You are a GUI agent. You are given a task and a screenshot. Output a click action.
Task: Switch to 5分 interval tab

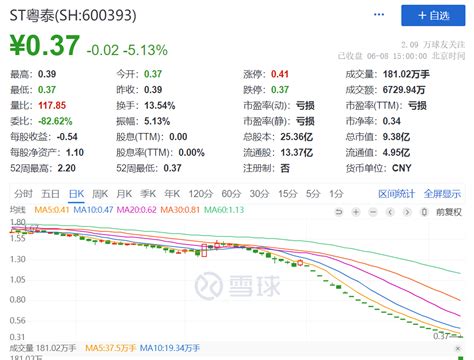(313, 194)
